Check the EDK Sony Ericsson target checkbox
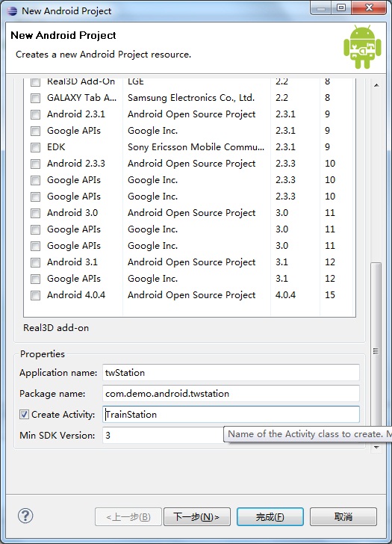The width and height of the screenshot is (392, 544). 35,147
